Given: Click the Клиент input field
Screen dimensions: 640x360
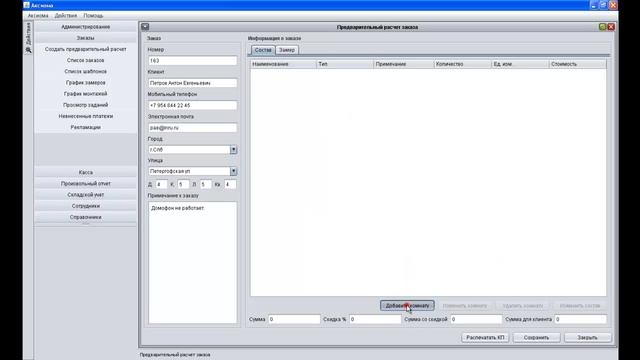Looking at the screenshot, I should (x=192, y=83).
